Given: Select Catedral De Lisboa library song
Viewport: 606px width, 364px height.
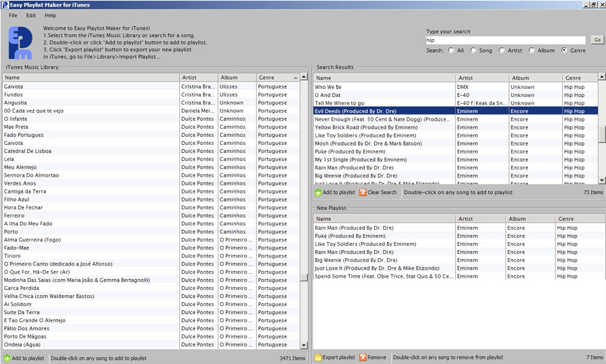Looking at the screenshot, I should tap(151, 151).
